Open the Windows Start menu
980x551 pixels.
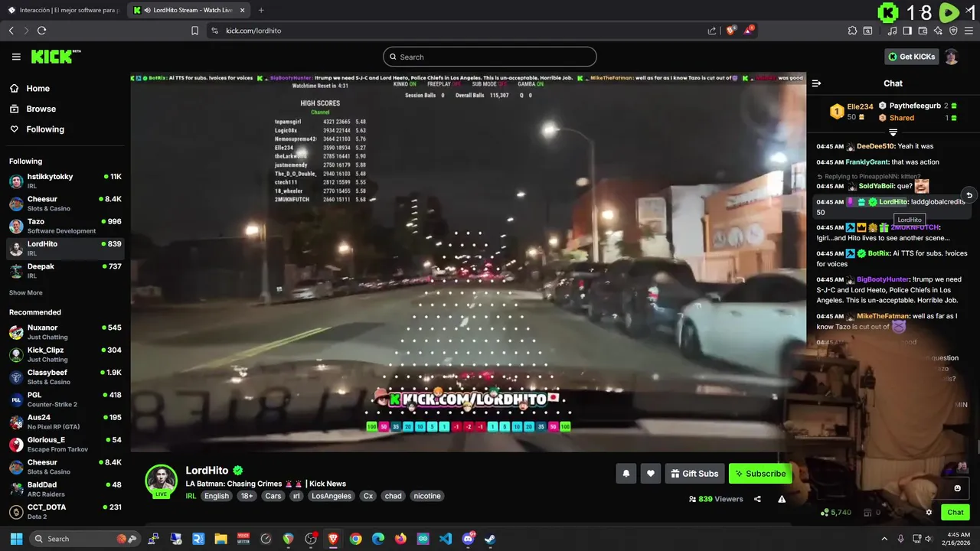[15, 539]
